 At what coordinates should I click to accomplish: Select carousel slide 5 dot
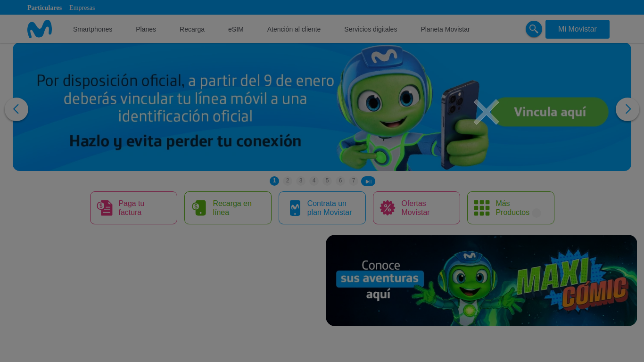click(327, 181)
